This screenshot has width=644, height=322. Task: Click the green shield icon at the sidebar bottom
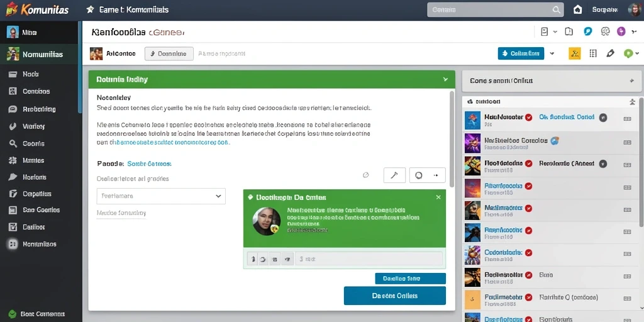point(12,314)
